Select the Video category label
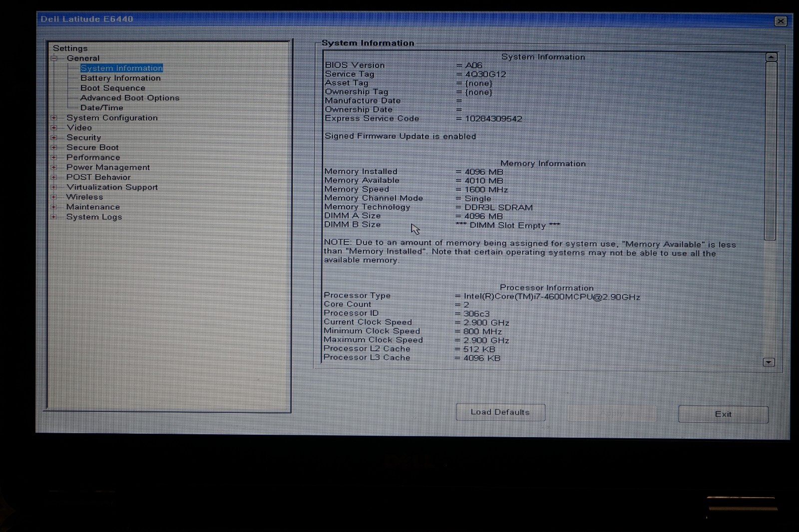The image size is (799, 532). 79,128
